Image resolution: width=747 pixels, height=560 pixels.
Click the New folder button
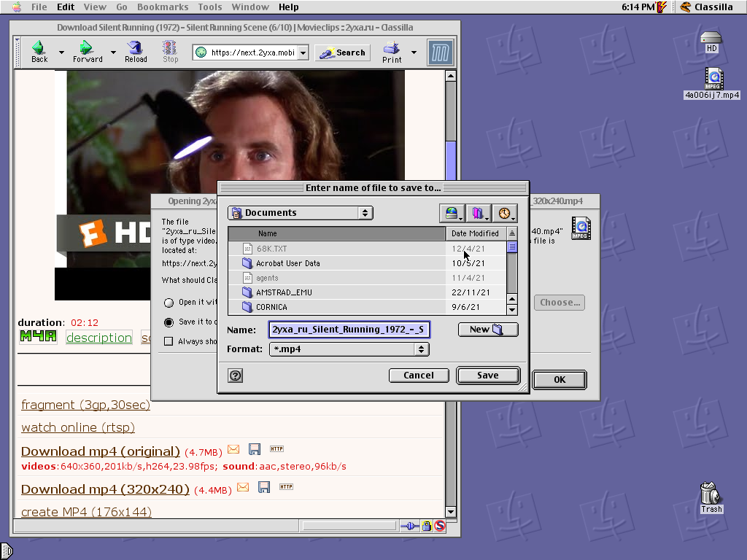488,330
